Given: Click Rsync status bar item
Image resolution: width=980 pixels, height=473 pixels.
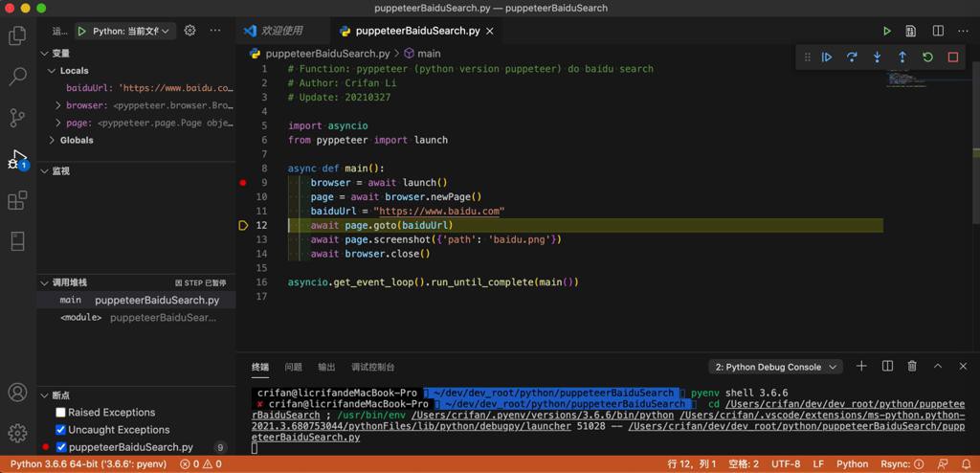Looking at the screenshot, I should click(900, 464).
